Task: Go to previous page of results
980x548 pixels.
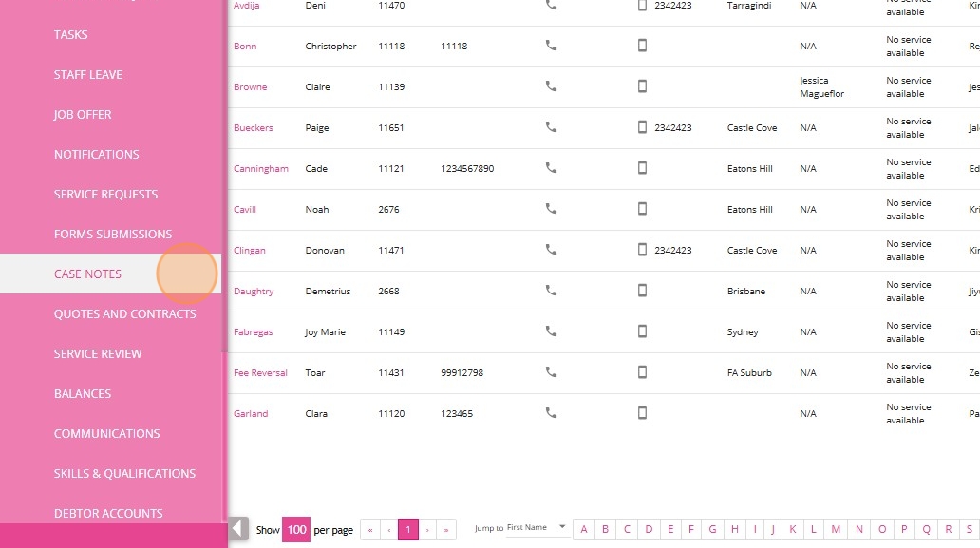Action: [x=389, y=530]
